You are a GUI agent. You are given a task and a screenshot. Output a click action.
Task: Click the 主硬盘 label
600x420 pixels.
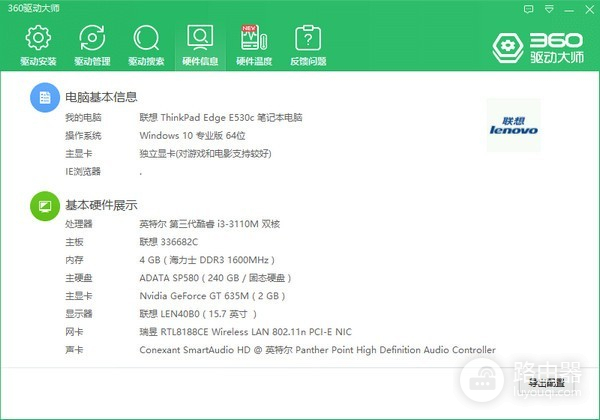tap(78, 278)
